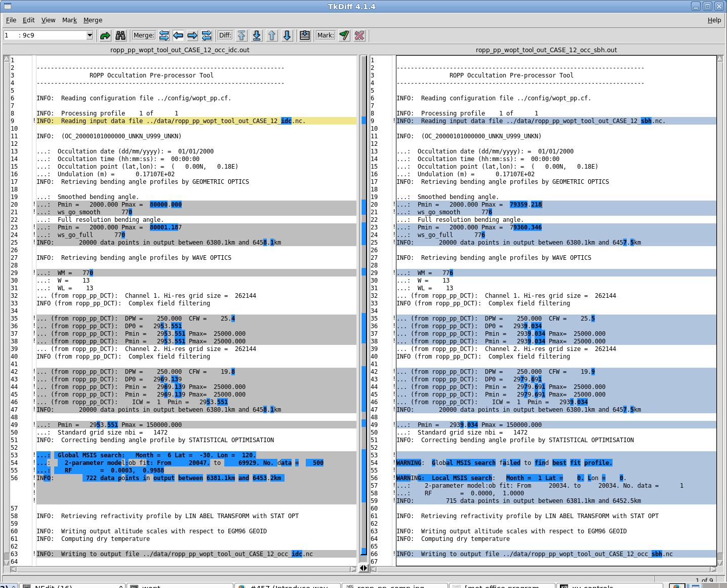The height and width of the screenshot is (588, 727).
Task: Click right file title ropp_pp_wopt_tool_out_CASE_12_occ_sbh.out
Action: [546, 50]
